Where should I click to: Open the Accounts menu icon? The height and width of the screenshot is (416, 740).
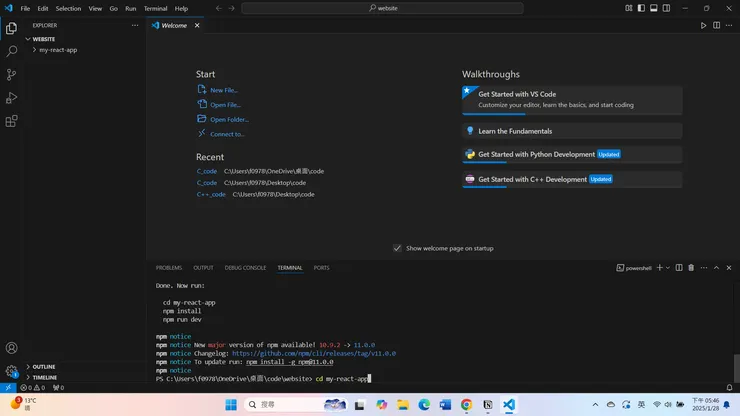[x=11, y=348]
